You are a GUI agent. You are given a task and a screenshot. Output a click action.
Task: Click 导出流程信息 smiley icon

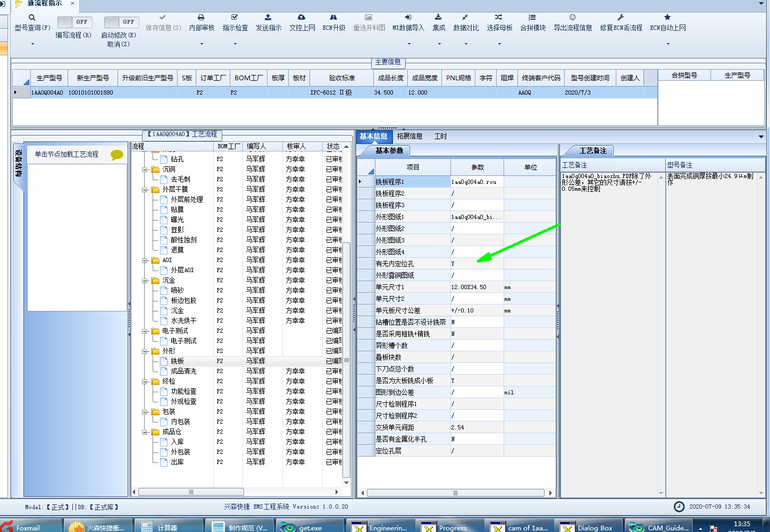pos(572,18)
